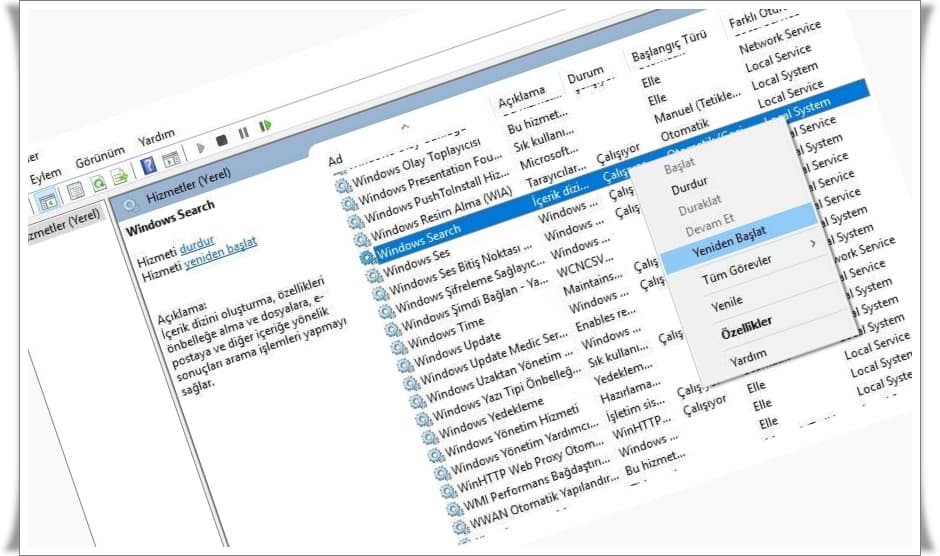
Task: Choose Yeniden Başlat in the context menu
Action: coord(728,241)
